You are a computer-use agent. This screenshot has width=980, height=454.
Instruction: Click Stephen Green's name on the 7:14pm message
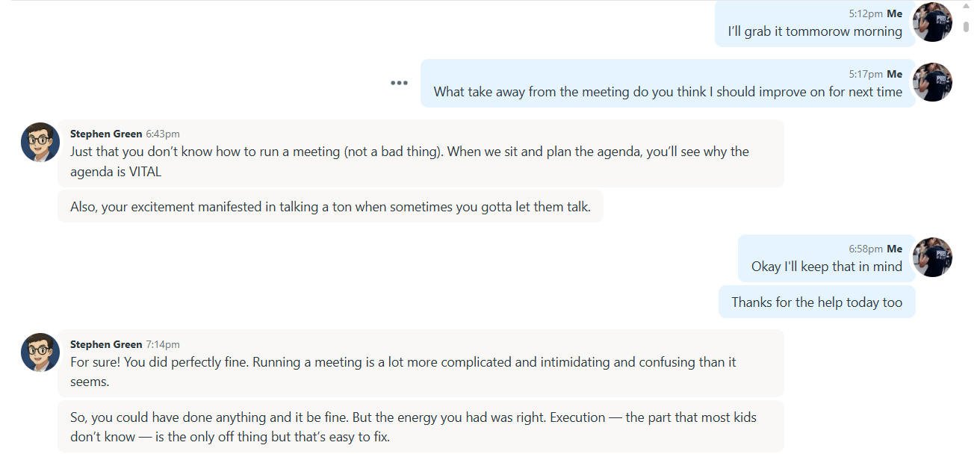(x=106, y=344)
